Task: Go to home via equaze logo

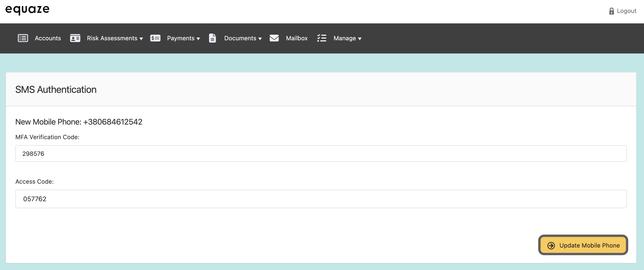Action: 28,10
